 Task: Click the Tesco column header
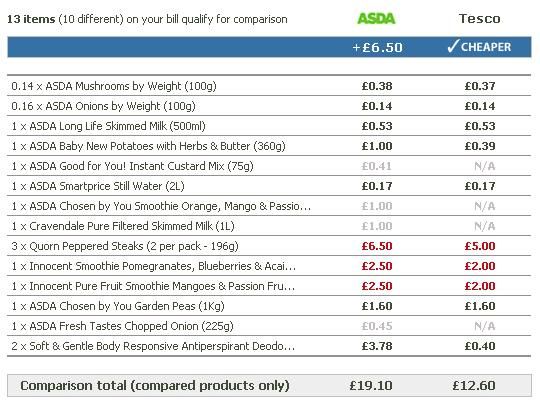coord(479,19)
